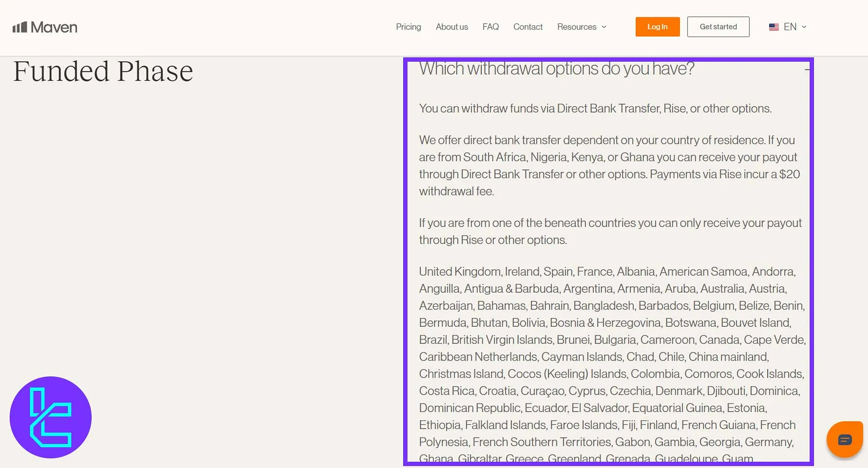This screenshot has width=868, height=468.
Task: Click the paragraph about the $20 Rise withdrawal fee
Action: click(609, 165)
